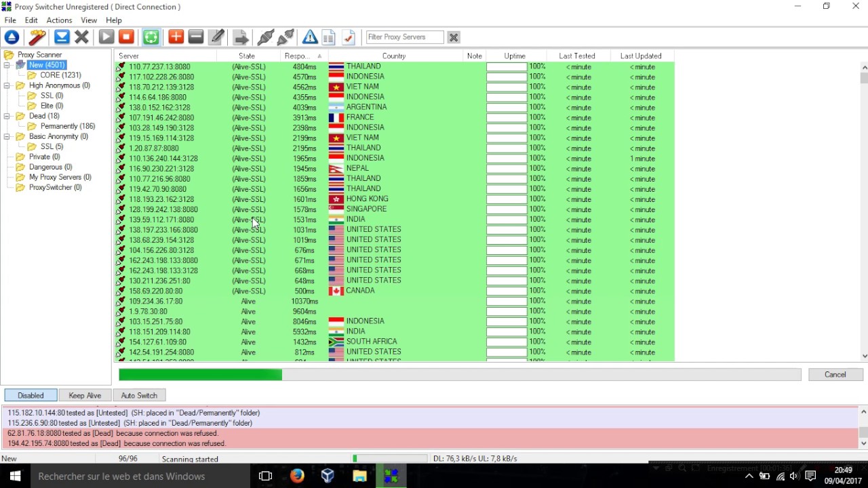The width and height of the screenshot is (868, 488).
Task: Click the document list toolbar icon
Action: click(329, 37)
